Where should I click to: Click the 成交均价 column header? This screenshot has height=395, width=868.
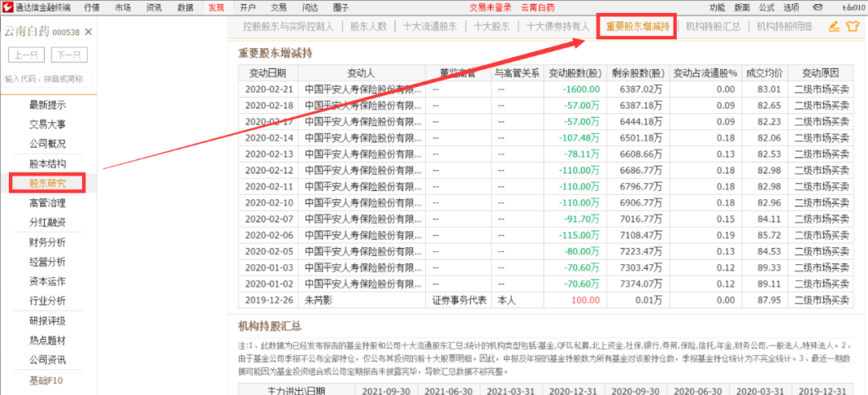click(x=764, y=73)
